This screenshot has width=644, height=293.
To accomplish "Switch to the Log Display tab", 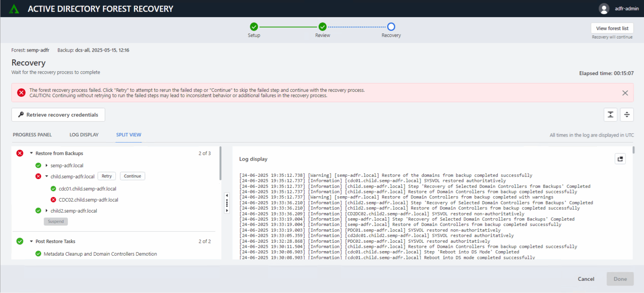I will 84,135.
